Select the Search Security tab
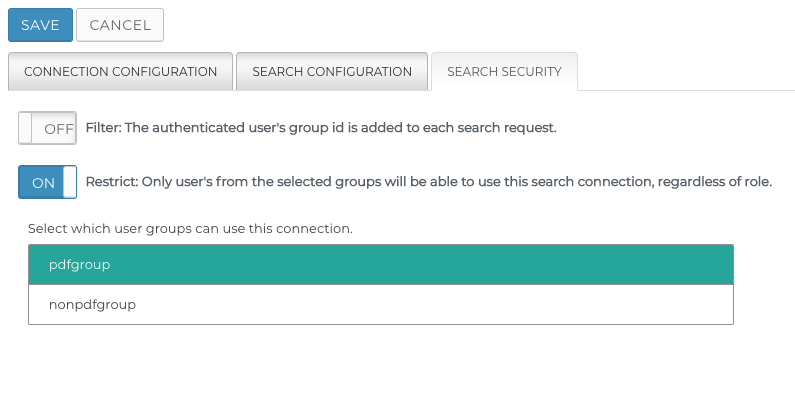This screenshot has height=393, width=795. 504,72
